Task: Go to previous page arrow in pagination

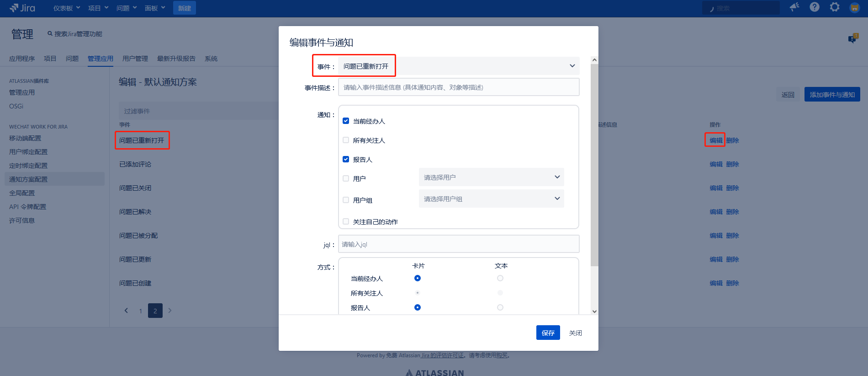Action: pyautogui.click(x=127, y=311)
